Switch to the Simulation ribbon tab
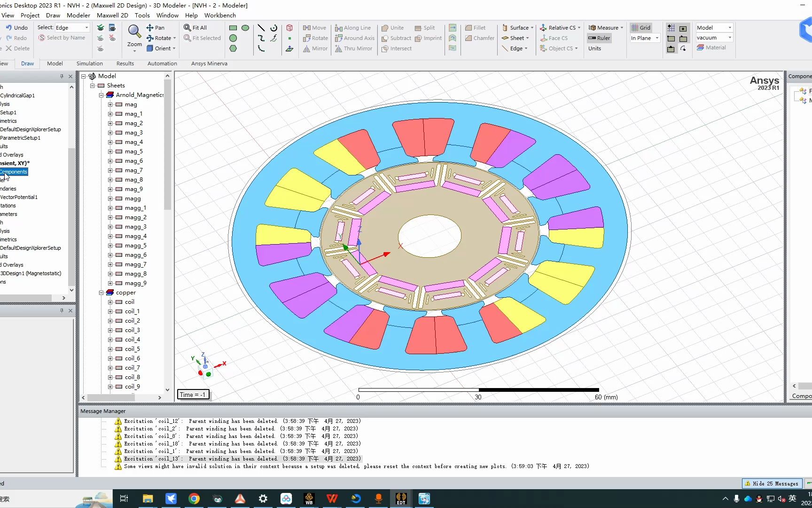The height and width of the screenshot is (508, 812). click(x=89, y=63)
